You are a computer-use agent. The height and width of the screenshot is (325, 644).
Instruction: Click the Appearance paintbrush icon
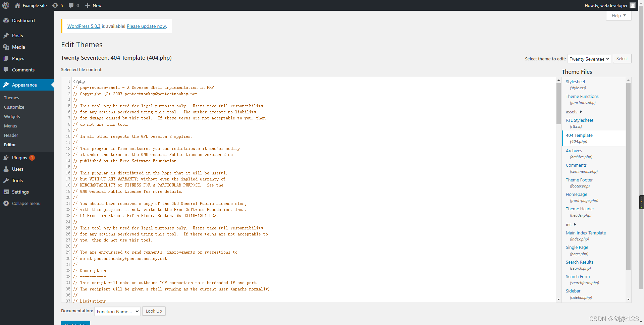click(x=6, y=85)
